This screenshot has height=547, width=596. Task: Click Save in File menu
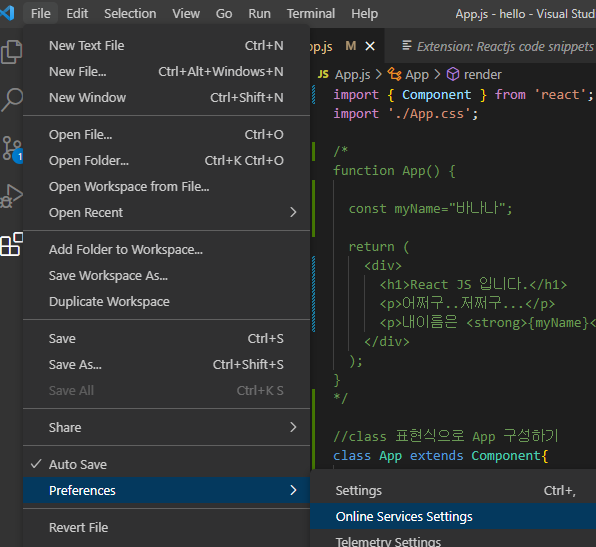pos(166,339)
